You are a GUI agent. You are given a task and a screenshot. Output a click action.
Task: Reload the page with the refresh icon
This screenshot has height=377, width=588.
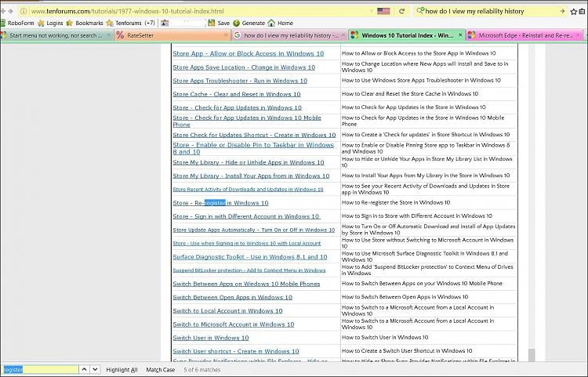[401, 11]
